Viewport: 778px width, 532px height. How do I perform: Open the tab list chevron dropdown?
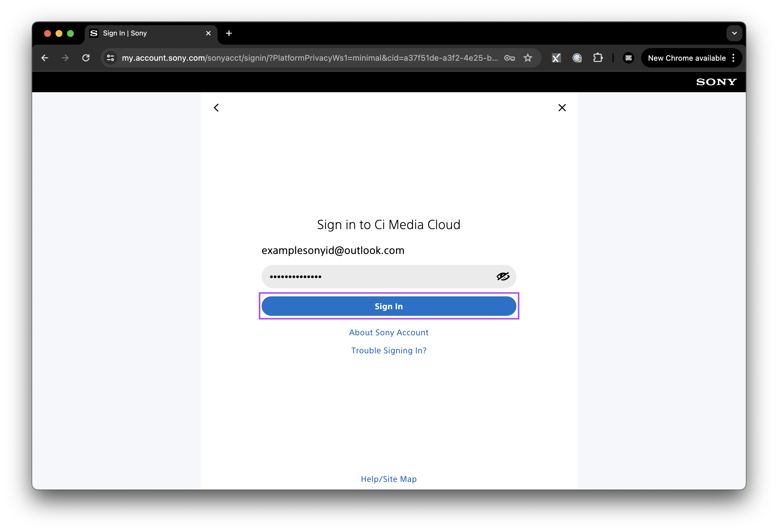734,33
